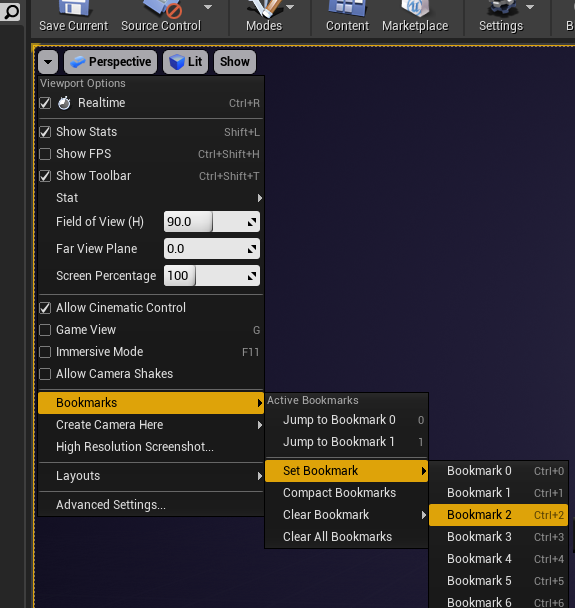575x608 pixels.
Task: Click the Field of View slider
Action: click(x=212, y=222)
